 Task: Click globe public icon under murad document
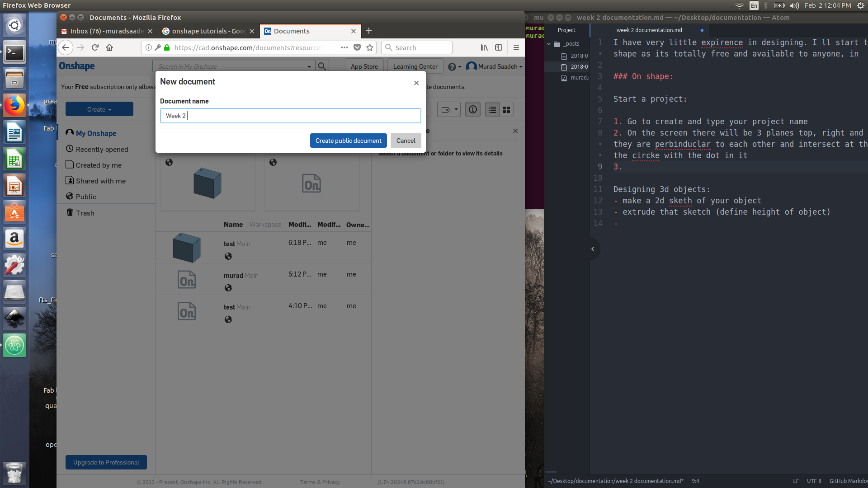click(x=228, y=288)
